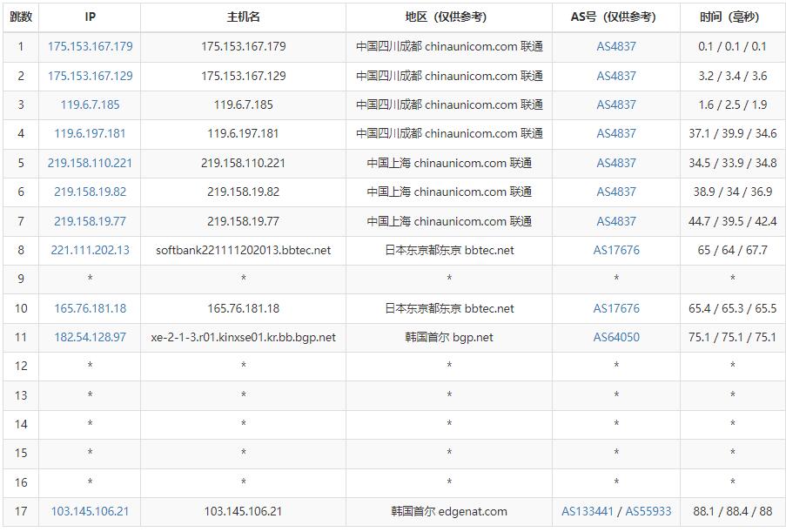Click the 地区 (仅供参考) column header
Image resolution: width=786 pixels, height=532 pixels.
click(x=449, y=17)
